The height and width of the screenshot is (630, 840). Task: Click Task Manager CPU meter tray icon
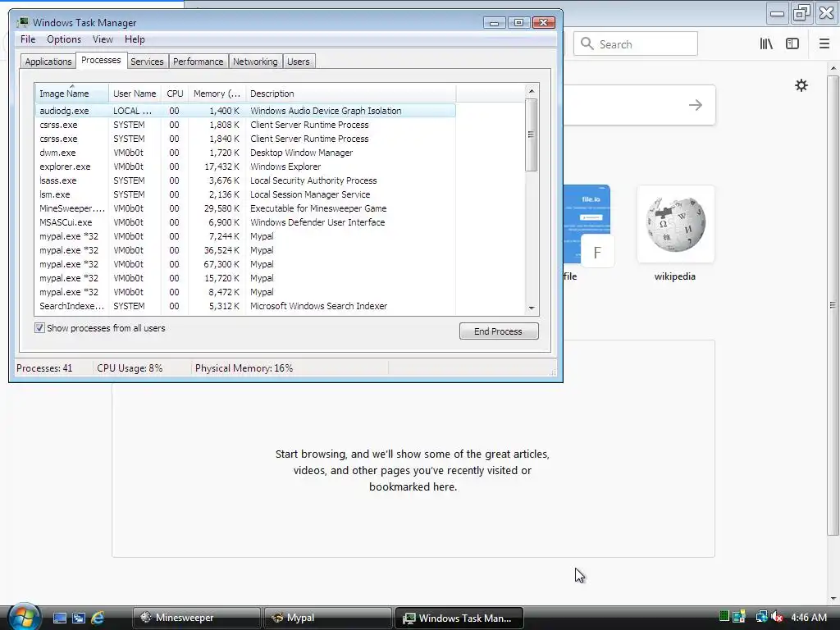(x=724, y=617)
